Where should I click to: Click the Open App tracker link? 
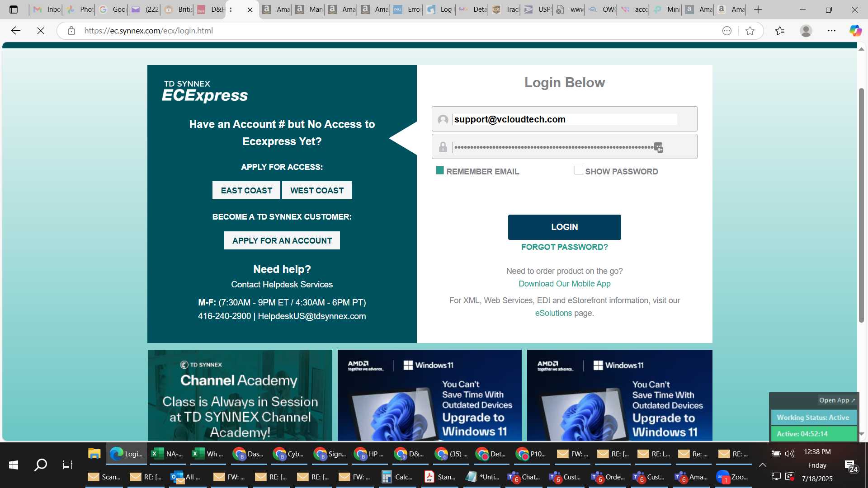tap(837, 400)
